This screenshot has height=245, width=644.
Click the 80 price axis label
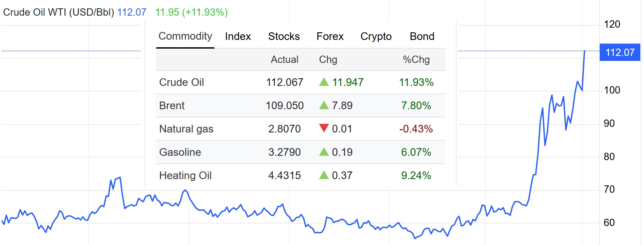[609, 157]
